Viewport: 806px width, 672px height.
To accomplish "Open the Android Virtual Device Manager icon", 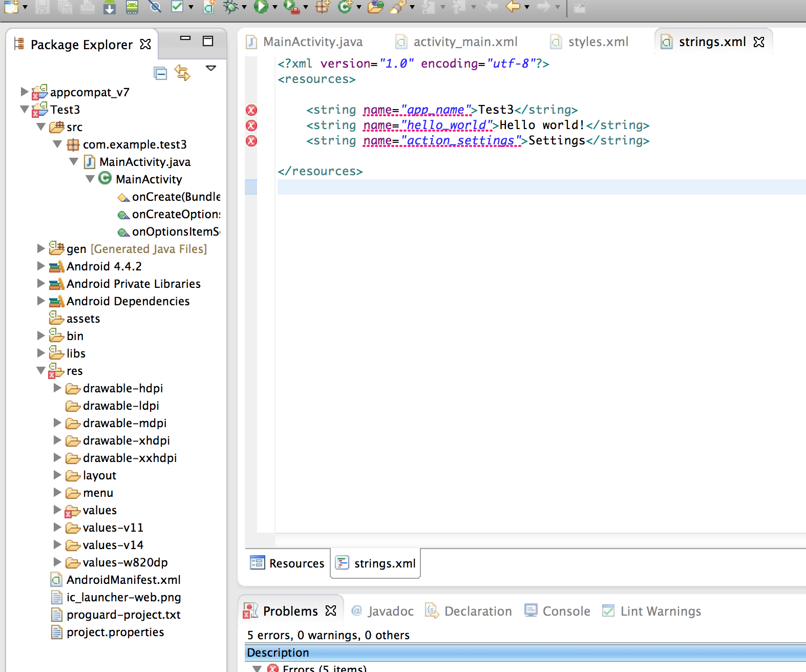I will pos(132,7).
